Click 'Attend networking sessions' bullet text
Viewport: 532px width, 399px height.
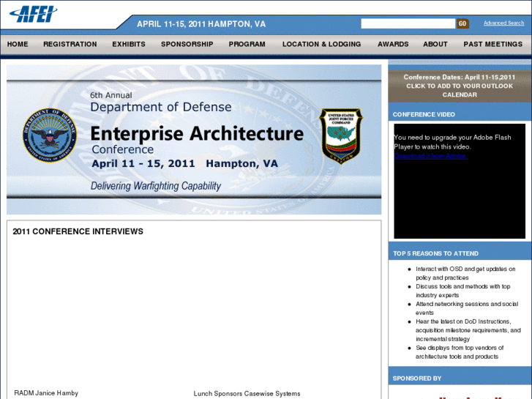pos(467,308)
